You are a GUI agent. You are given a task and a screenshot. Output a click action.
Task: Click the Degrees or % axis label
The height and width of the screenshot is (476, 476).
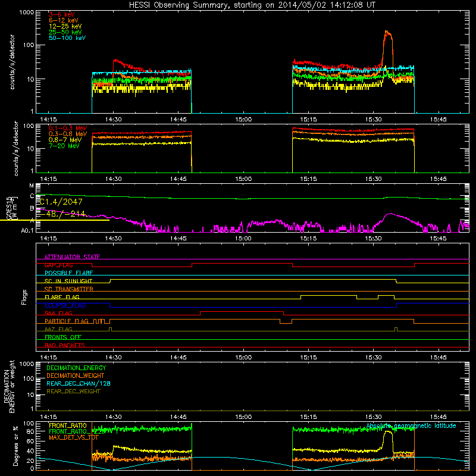[15, 446]
